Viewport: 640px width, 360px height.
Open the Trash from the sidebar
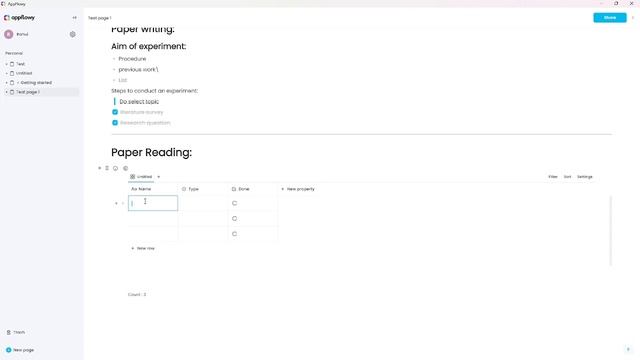click(x=16, y=332)
